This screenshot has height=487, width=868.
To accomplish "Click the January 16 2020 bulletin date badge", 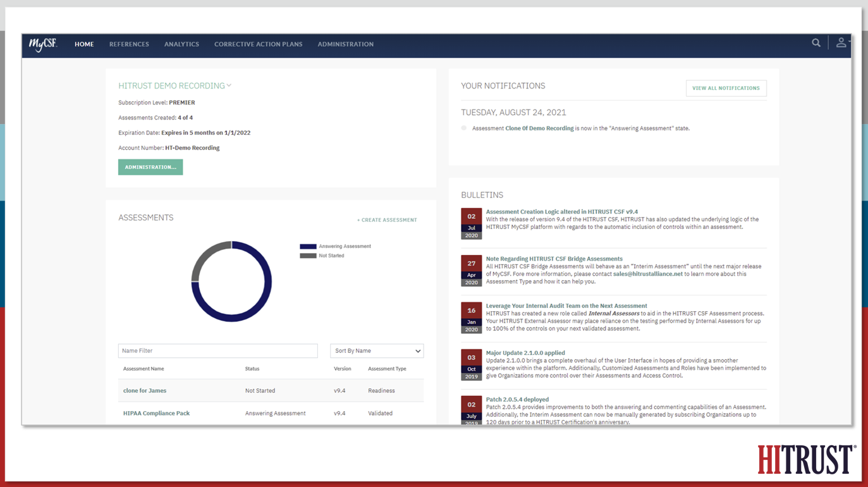I will pos(472,317).
